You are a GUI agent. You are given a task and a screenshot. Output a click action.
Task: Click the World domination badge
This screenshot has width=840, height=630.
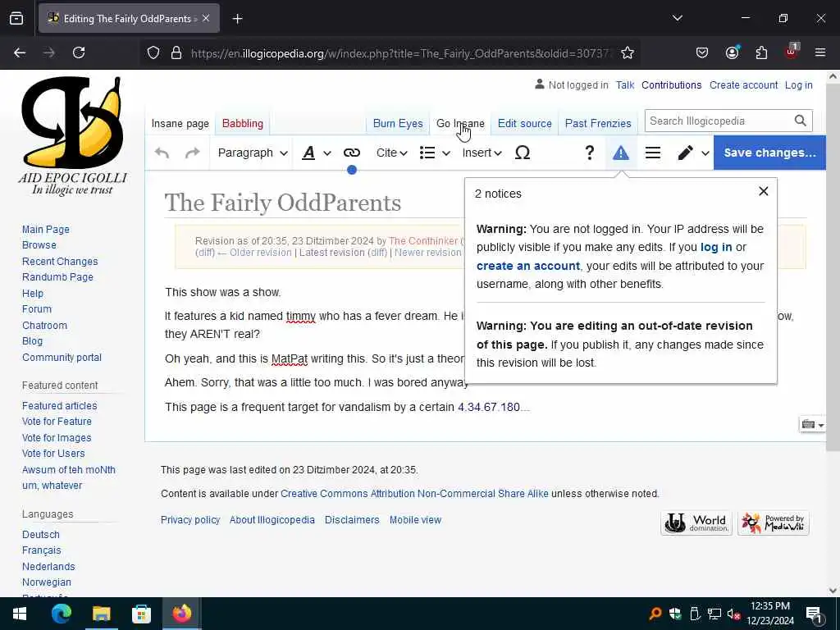[696, 523]
